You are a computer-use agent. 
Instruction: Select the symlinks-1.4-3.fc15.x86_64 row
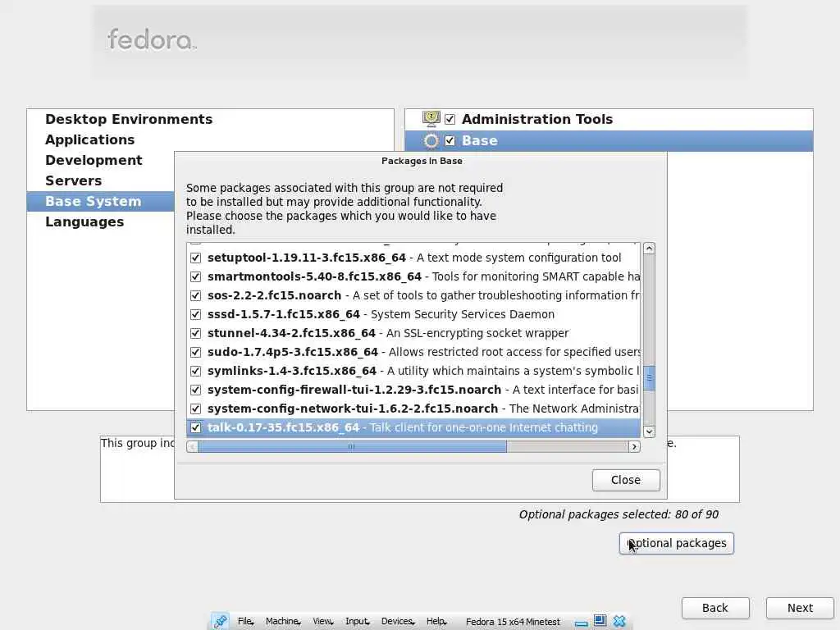pos(413,371)
